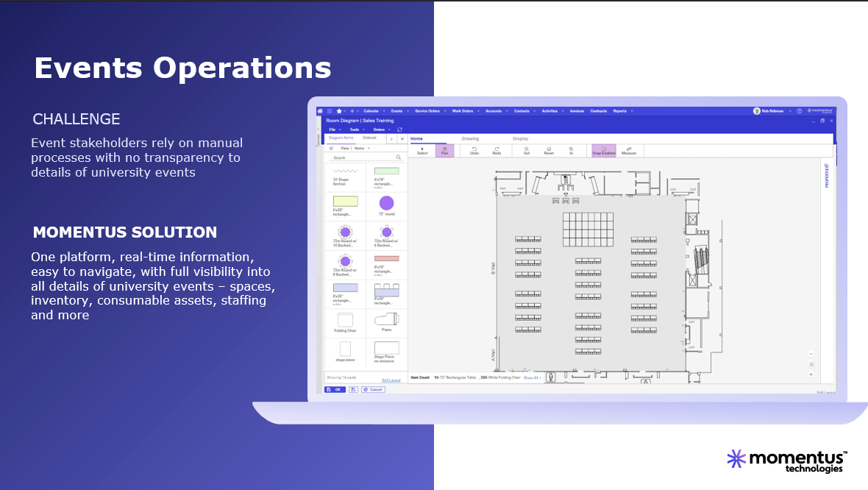Open the Calendar dropdown menu
The height and width of the screenshot is (490, 868).
(x=374, y=111)
